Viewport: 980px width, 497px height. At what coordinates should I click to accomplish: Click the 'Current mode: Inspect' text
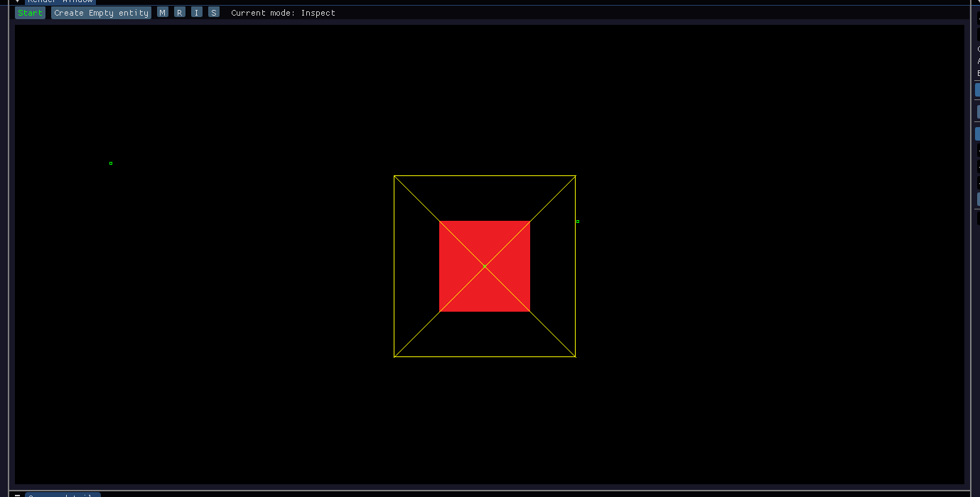click(x=283, y=13)
